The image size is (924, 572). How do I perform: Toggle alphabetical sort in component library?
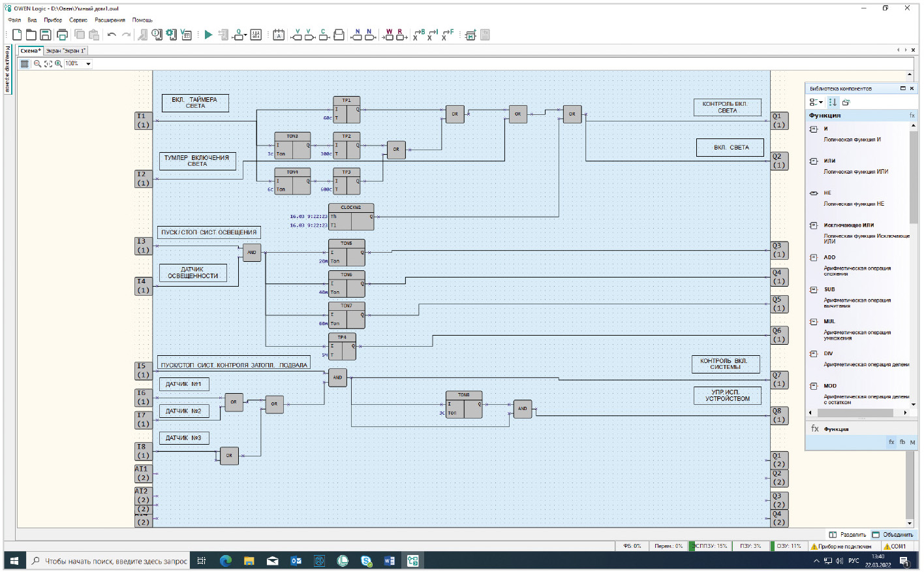point(833,103)
